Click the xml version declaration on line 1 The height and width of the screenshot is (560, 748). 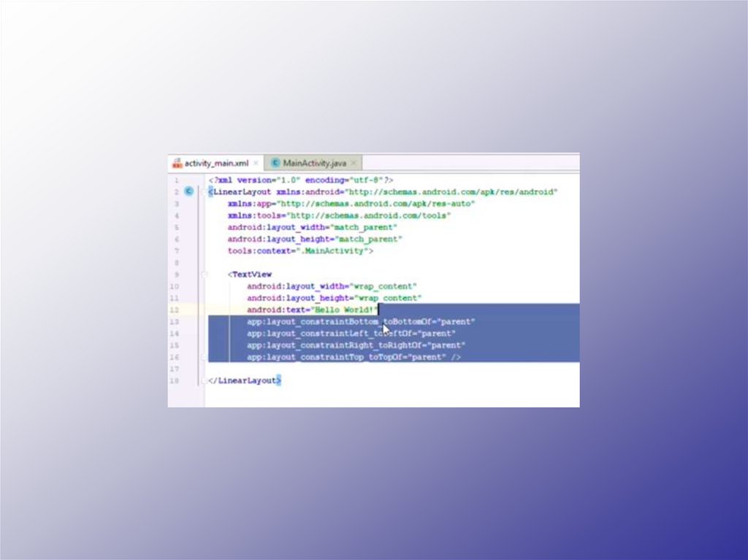tap(301, 180)
